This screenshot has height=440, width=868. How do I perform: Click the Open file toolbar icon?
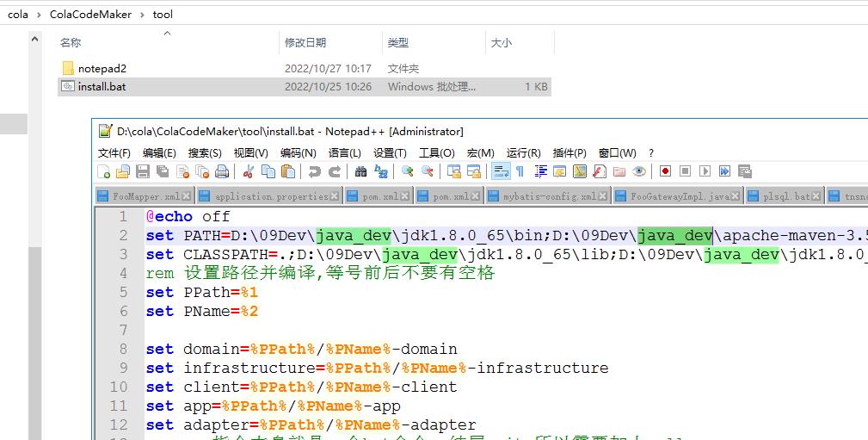[123, 172]
